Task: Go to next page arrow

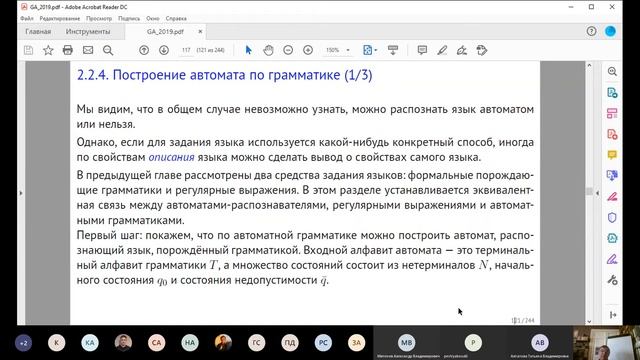Action: pos(164,50)
